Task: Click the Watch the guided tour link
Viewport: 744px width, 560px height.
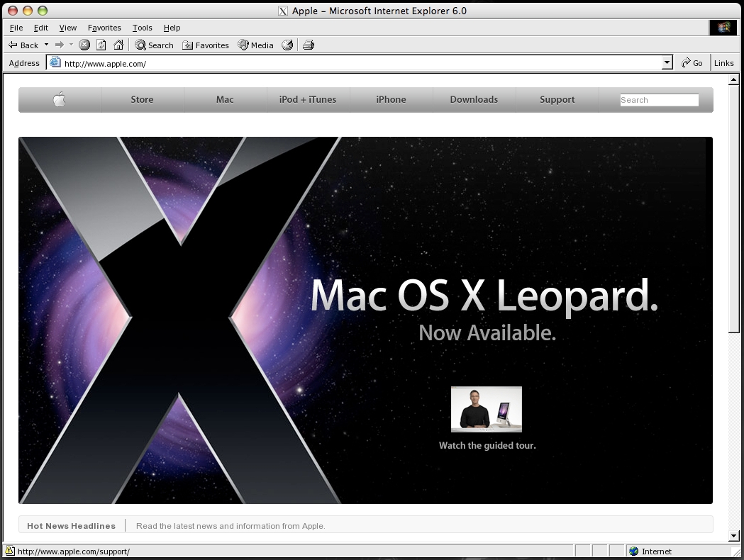Action: [x=487, y=445]
